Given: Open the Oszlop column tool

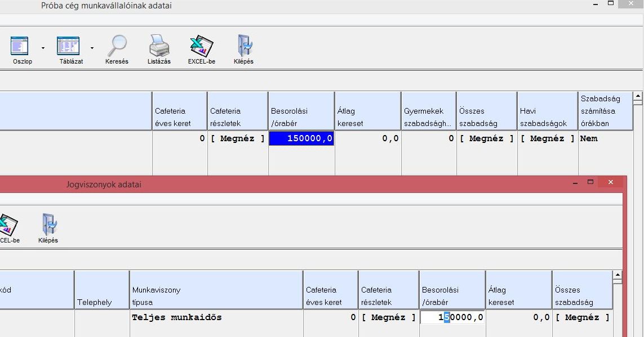Looking at the screenshot, I should coord(20,46).
